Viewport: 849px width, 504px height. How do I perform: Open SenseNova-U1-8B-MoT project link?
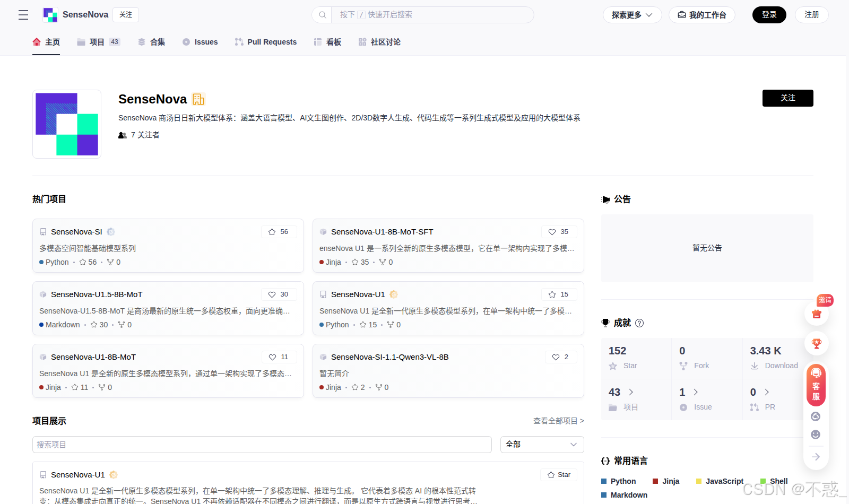tap(93, 357)
